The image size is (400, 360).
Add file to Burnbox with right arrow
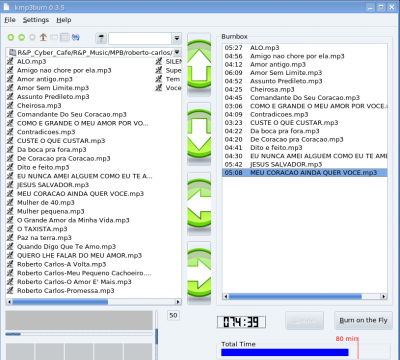tap(199, 273)
